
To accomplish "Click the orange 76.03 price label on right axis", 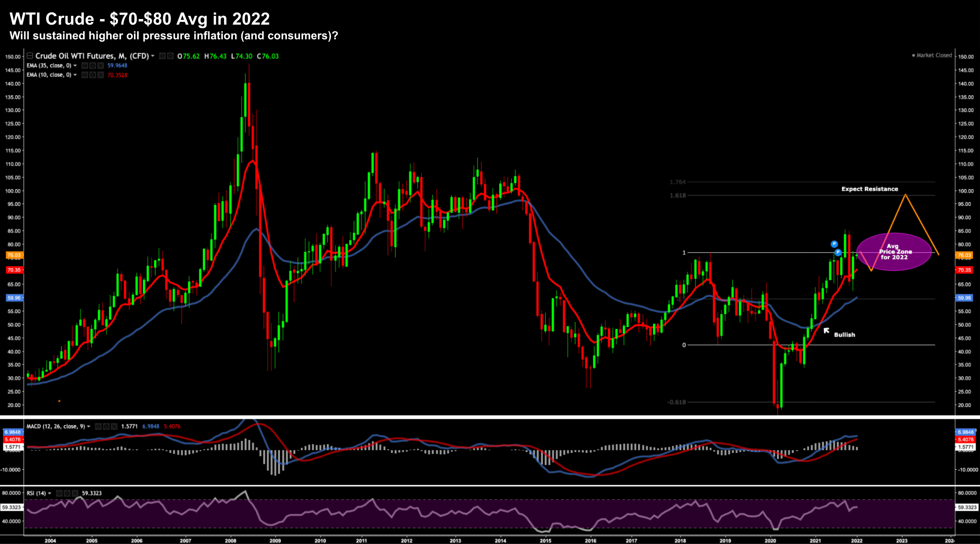I will [964, 255].
